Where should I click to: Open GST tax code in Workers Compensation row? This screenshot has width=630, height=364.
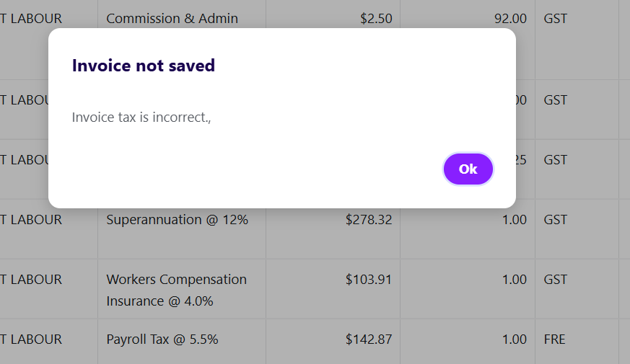(556, 280)
